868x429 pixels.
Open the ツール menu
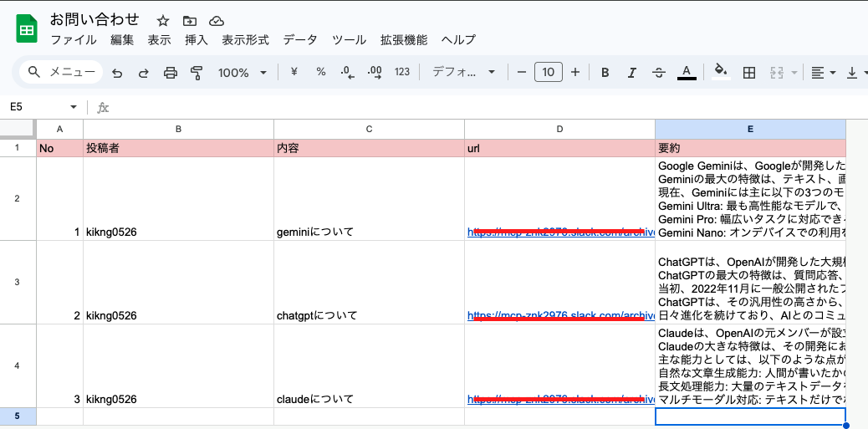point(349,40)
